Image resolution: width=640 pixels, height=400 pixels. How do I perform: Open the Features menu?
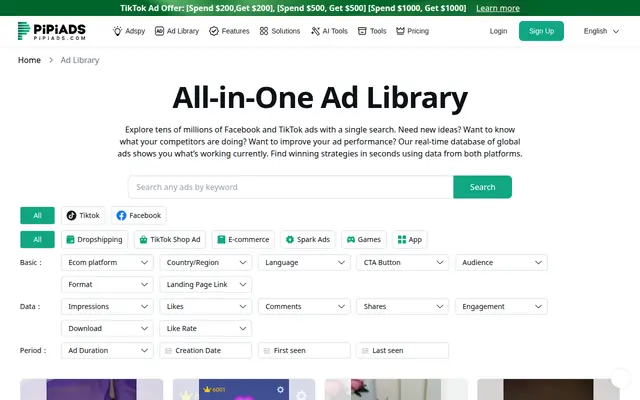229,31
